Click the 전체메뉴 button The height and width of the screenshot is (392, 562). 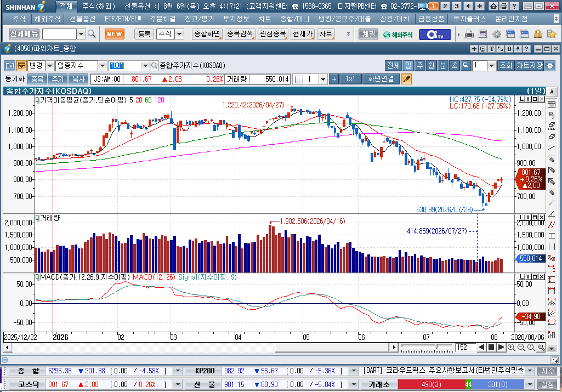(24, 34)
